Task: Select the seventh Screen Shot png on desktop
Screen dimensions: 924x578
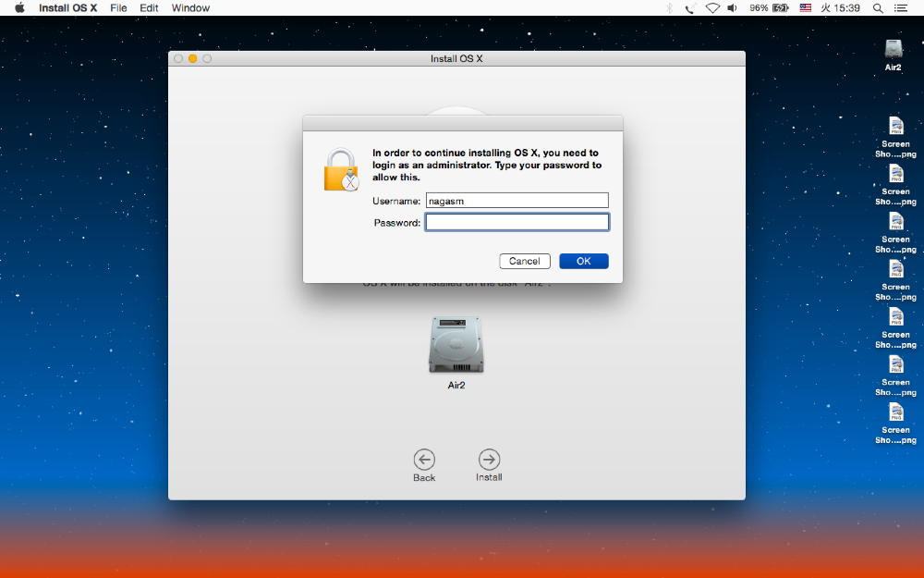Action: [x=895, y=424]
